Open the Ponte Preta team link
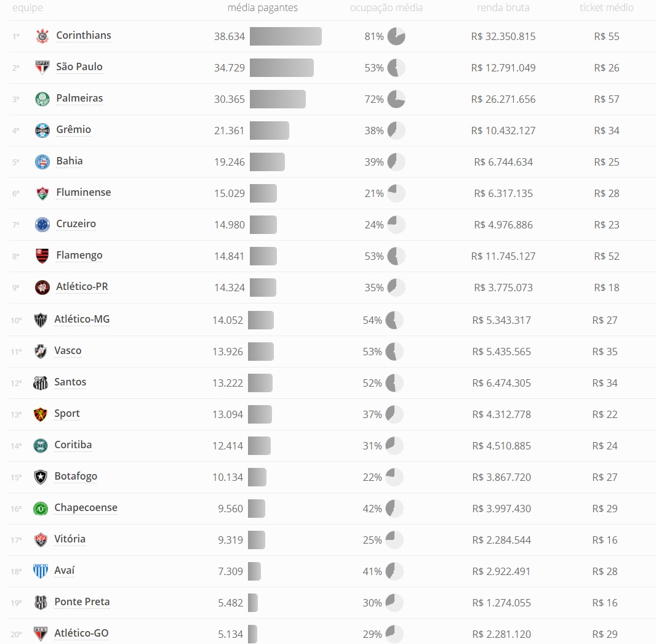 [x=82, y=602]
